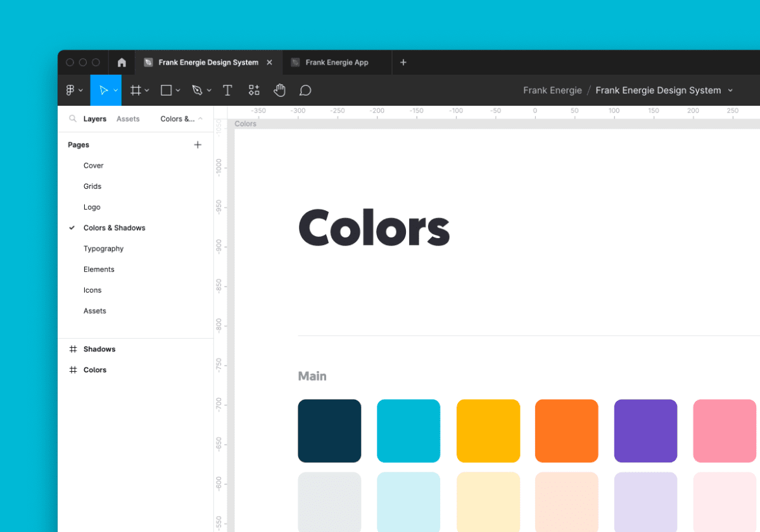Open the Figma main menu
Screen dimensions: 760x532
click(x=72, y=90)
